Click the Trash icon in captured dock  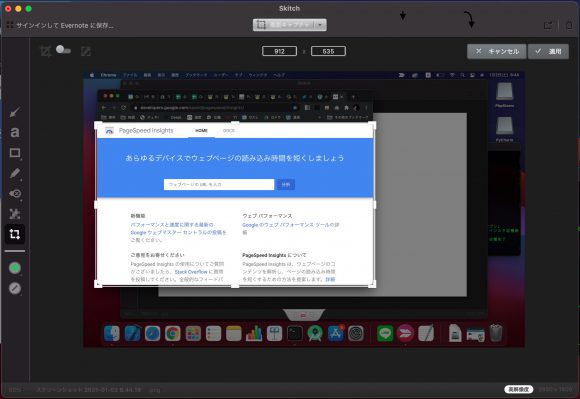tap(496, 333)
